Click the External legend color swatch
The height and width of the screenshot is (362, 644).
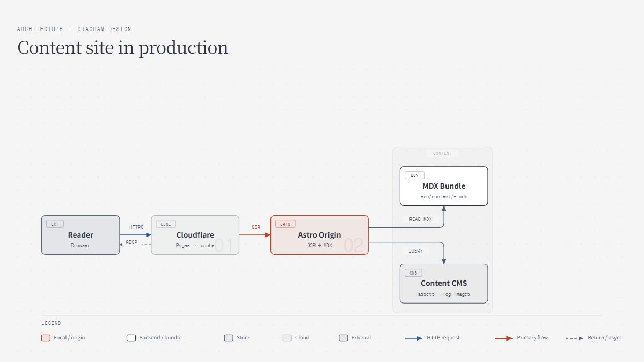click(x=343, y=338)
